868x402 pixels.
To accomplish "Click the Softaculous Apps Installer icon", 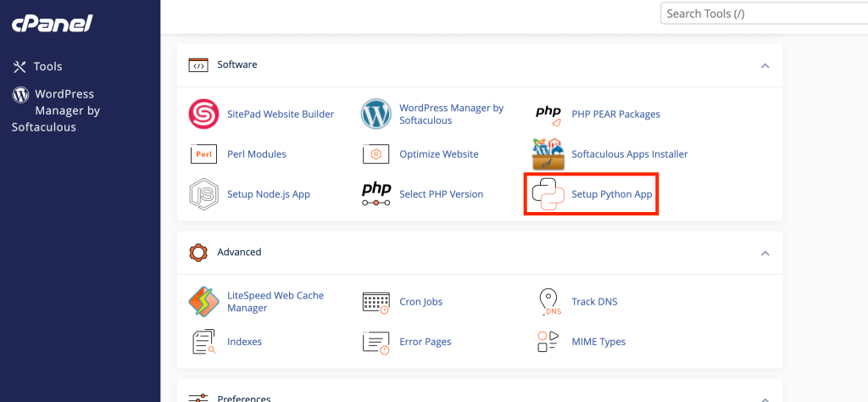I will (548, 154).
